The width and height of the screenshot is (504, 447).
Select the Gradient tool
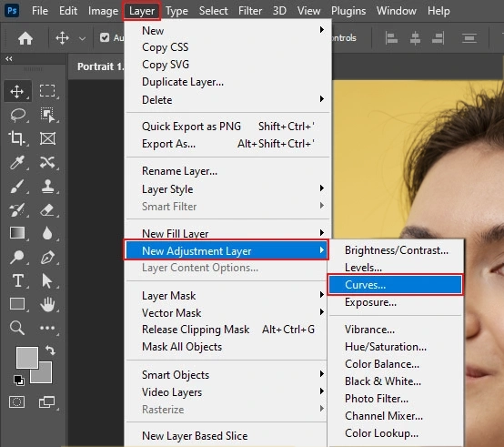(x=17, y=233)
